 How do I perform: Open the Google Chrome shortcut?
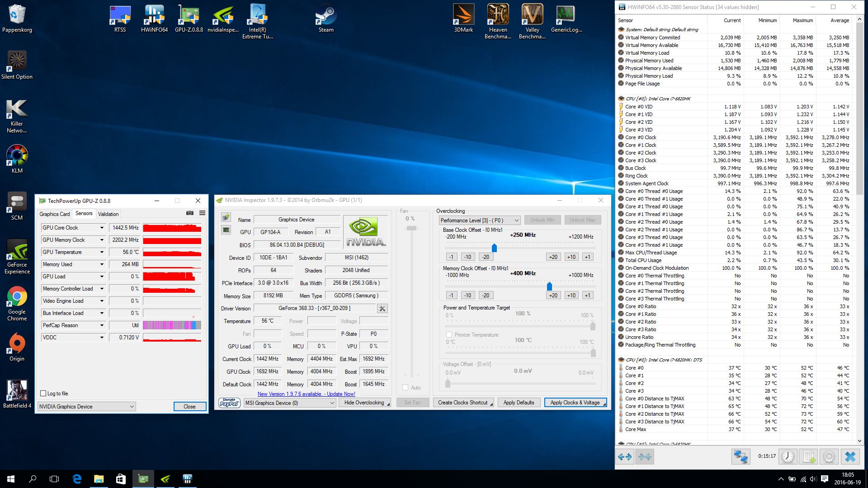tap(17, 304)
